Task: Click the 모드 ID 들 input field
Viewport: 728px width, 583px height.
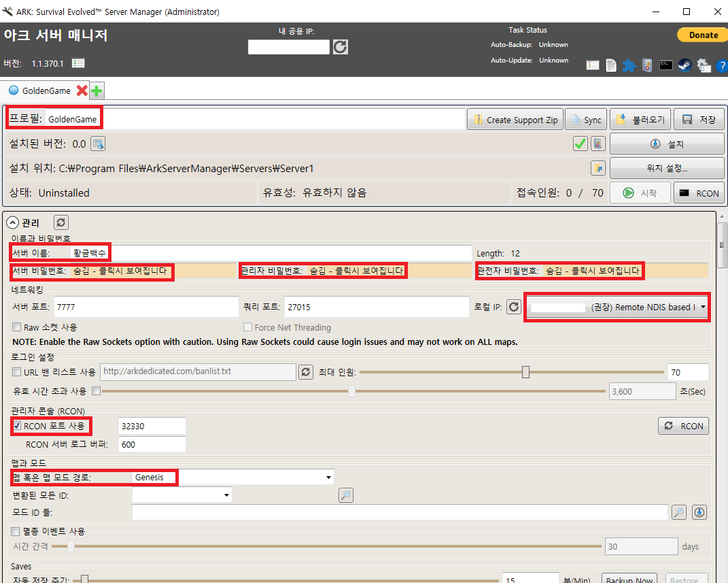Action: pyautogui.click(x=400, y=512)
